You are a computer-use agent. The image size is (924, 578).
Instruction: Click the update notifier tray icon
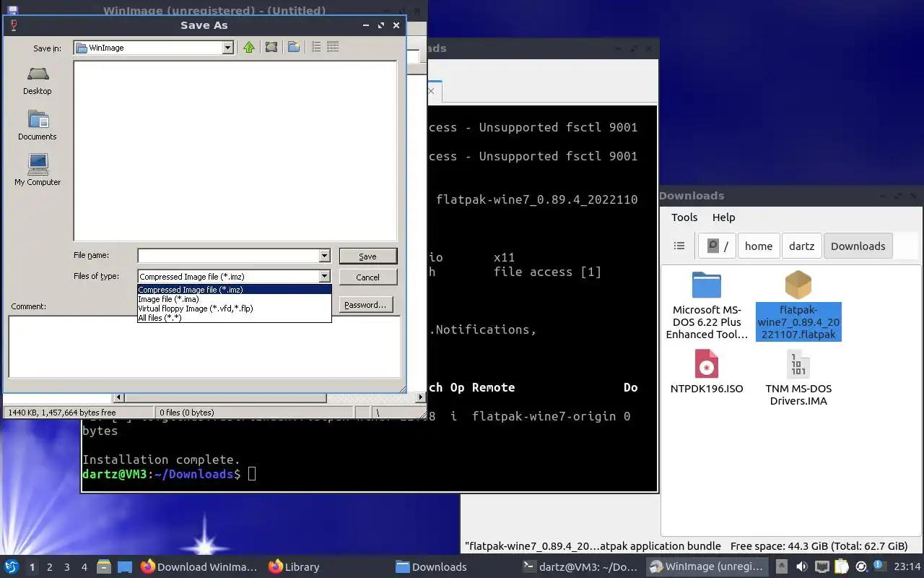point(861,567)
